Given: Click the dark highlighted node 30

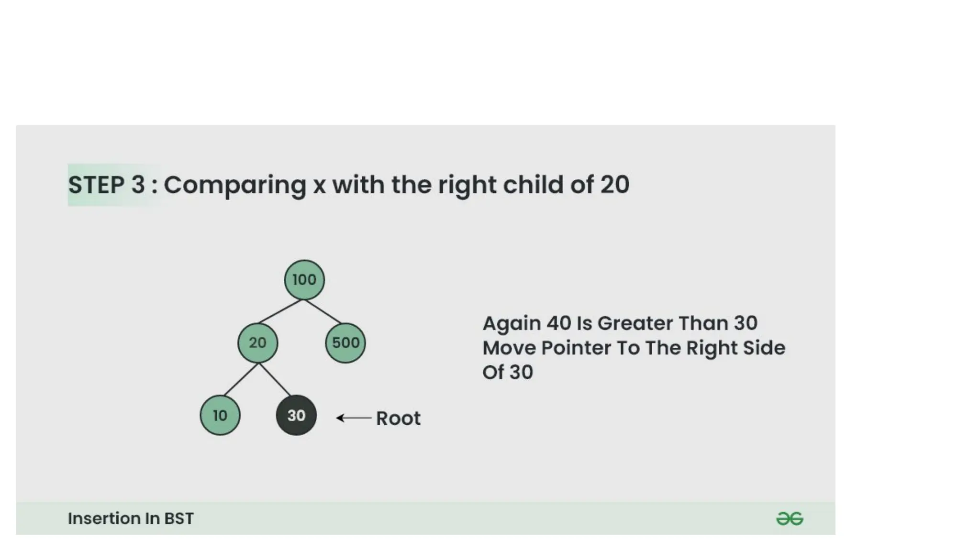Looking at the screenshot, I should coord(296,415).
